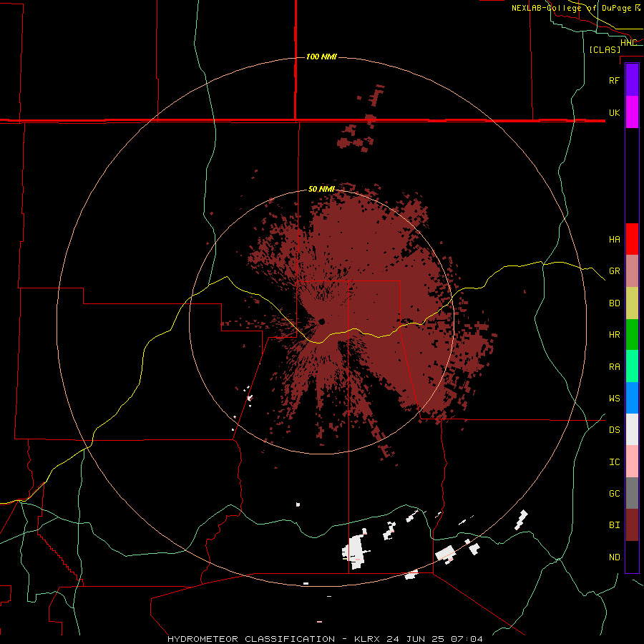This screenshot has height=644, width=644.
Task: Pick the green HR legend swatch
Action: tap(632, 335)
